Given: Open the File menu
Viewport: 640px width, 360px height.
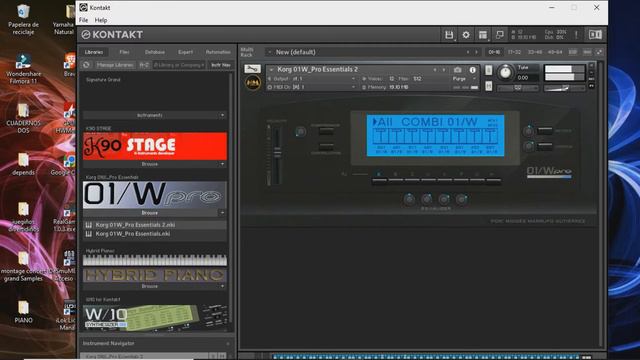Looking at the screenshot, I should coord(83,20).
